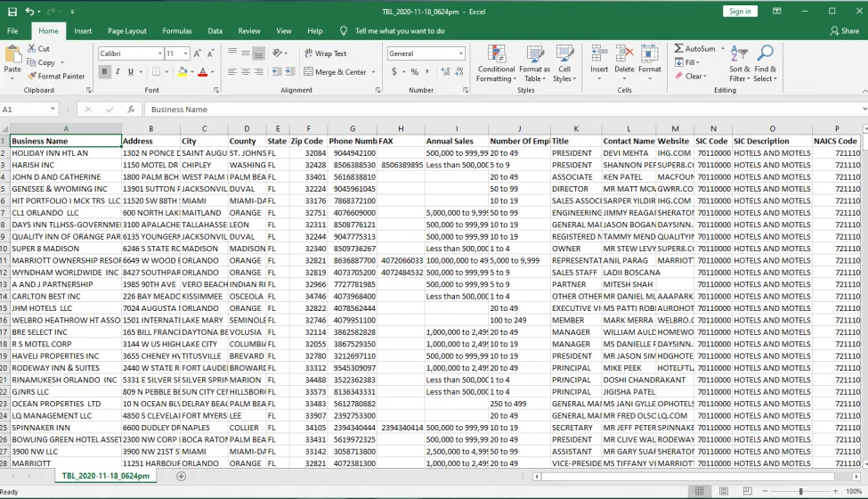Viewport: 868px width, 499px height.
Task: Pick the yellow fill color button
Action: coord(183,71)
